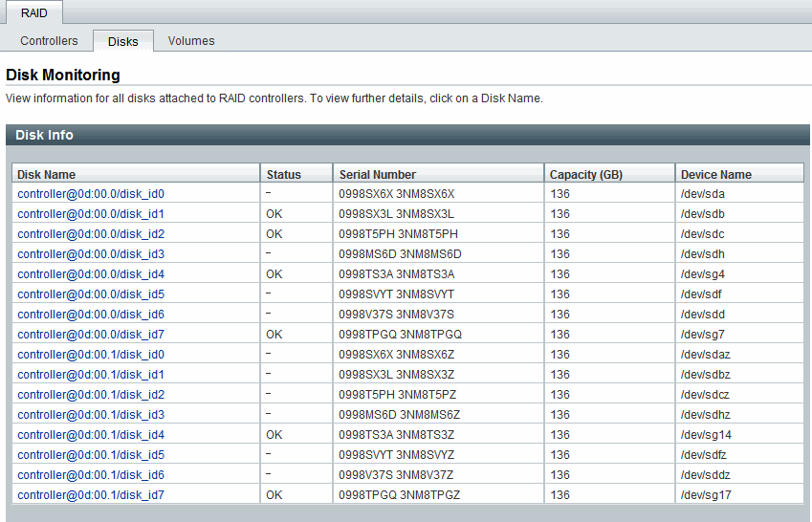Click the Disk Name column header
This screenshot has width=812, height=522.
pos(136,174)
